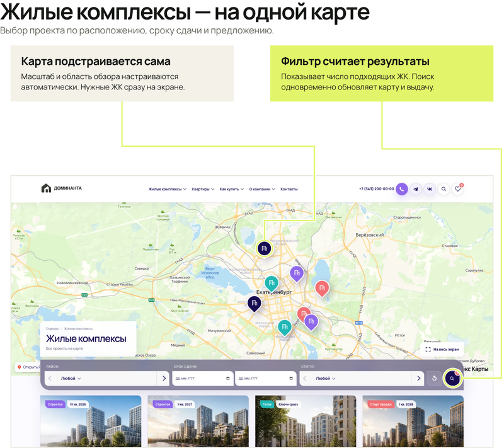504x448 pixels.
Task: Open the VK social icon
Action: click(430, 189)
